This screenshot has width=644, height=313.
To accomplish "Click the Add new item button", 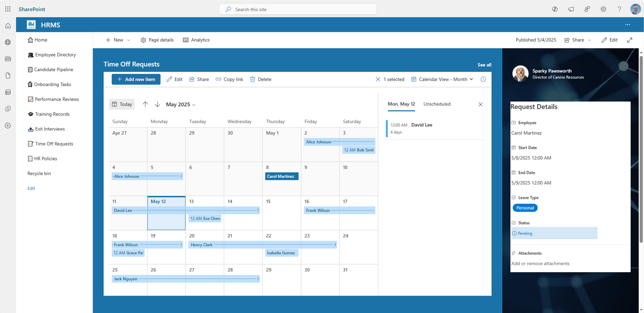I will click(136, 79).
